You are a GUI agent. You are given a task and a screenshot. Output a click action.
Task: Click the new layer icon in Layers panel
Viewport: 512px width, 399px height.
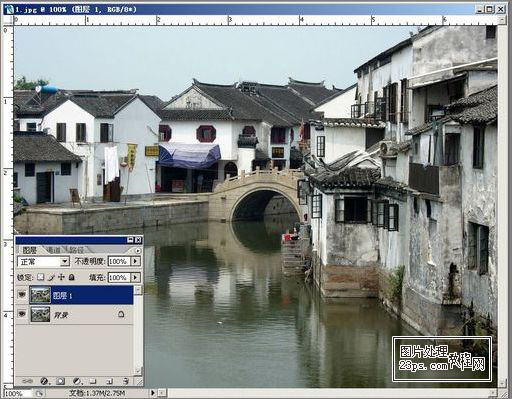tap(109, 381)
